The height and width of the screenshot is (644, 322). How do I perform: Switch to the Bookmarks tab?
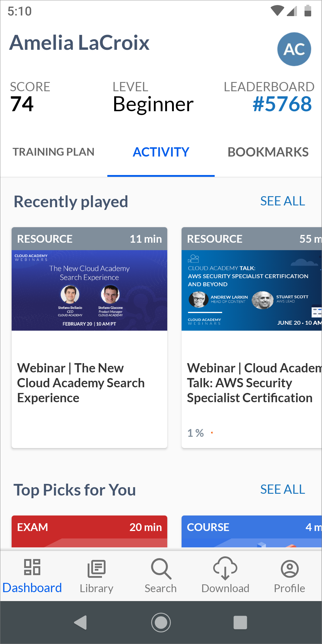[x=268, y=152]
